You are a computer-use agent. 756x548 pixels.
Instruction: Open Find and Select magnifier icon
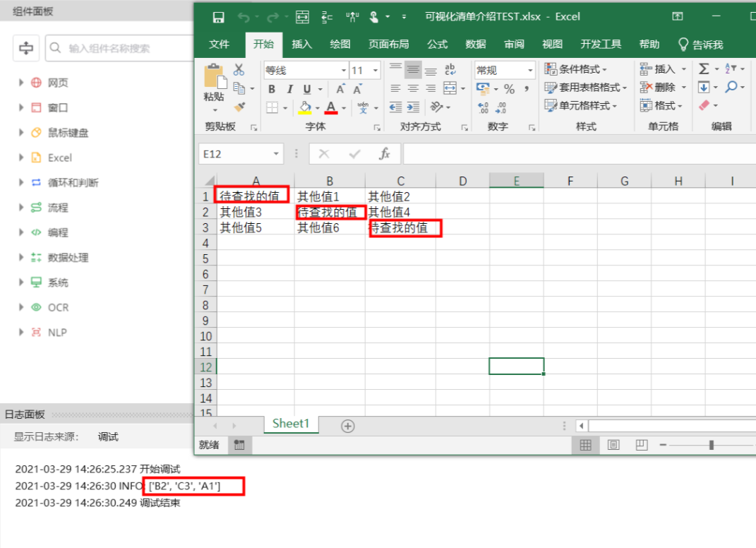point(731,87)
